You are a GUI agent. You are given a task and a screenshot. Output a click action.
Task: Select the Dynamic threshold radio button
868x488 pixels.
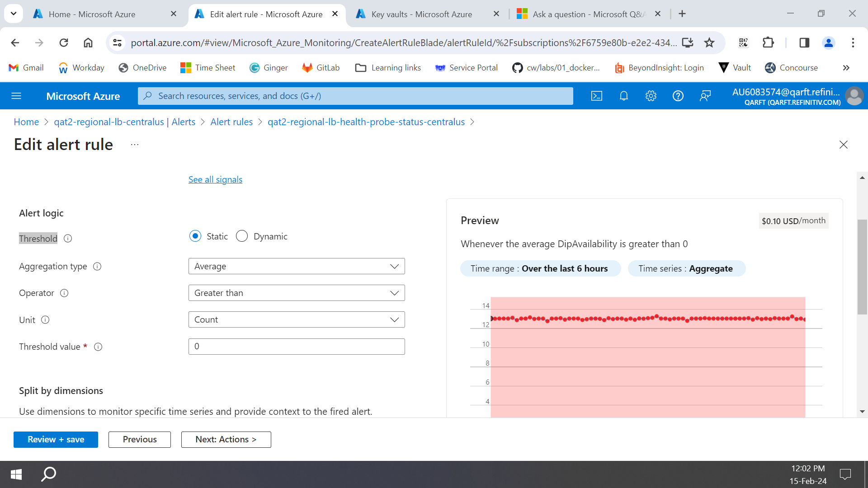(242, 236)
